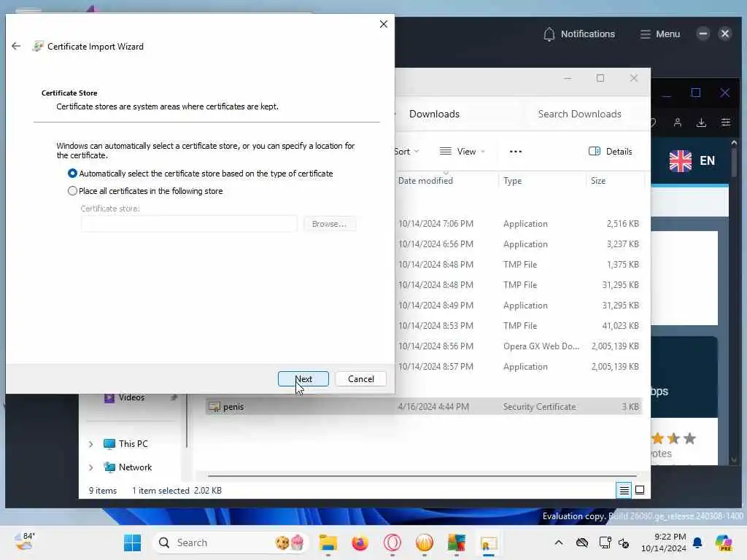Open the hamburger Menu in dark app
Image resolution: width=747 pixels, height=560 pixels.
click(659, 34)
